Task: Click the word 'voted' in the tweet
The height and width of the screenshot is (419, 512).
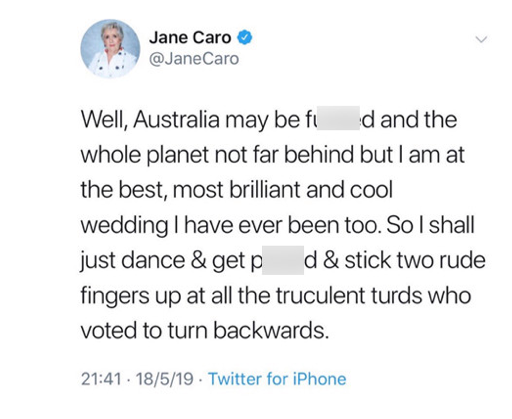Action: pos(109,330)
